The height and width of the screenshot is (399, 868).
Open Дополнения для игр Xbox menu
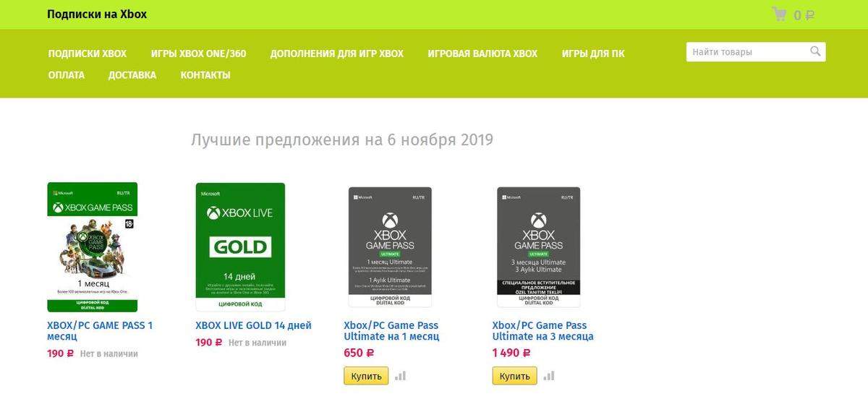[x=337, y=53]
